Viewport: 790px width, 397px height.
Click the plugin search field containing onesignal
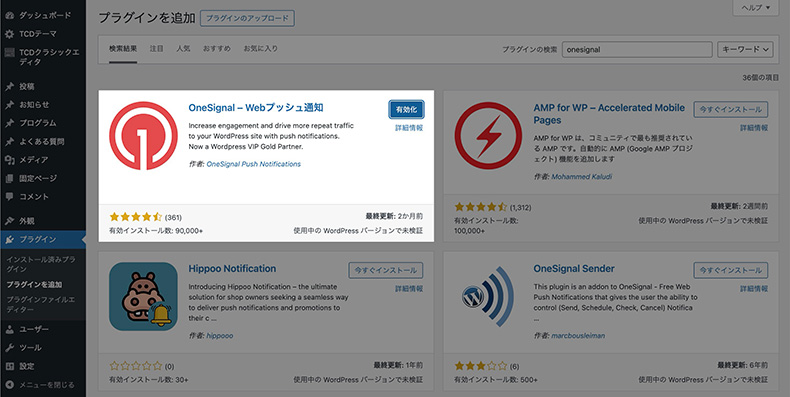tap(637, 49)
